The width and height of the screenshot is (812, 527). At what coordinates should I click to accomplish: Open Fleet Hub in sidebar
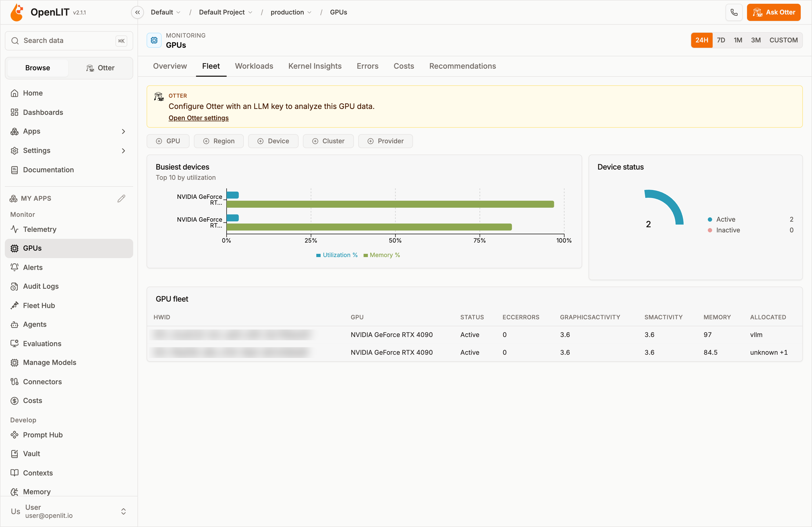tap(69, 305)
